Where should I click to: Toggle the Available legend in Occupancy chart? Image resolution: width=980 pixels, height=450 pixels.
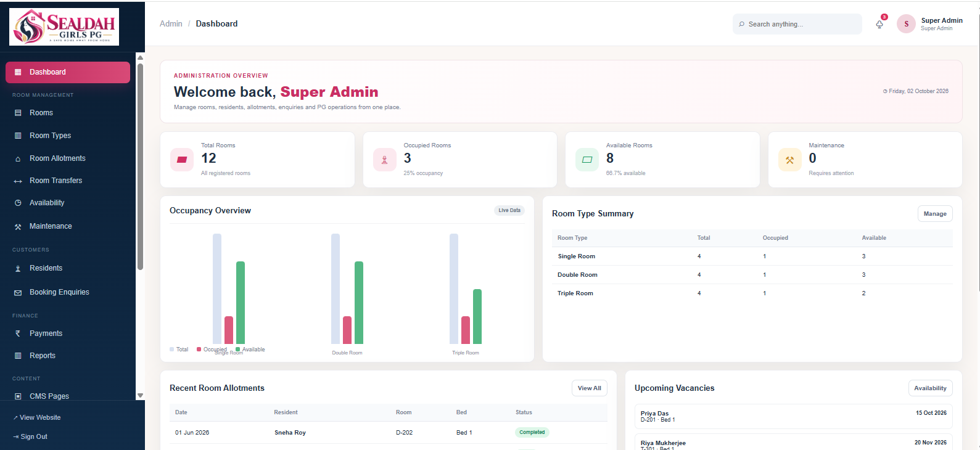point(250,350)
